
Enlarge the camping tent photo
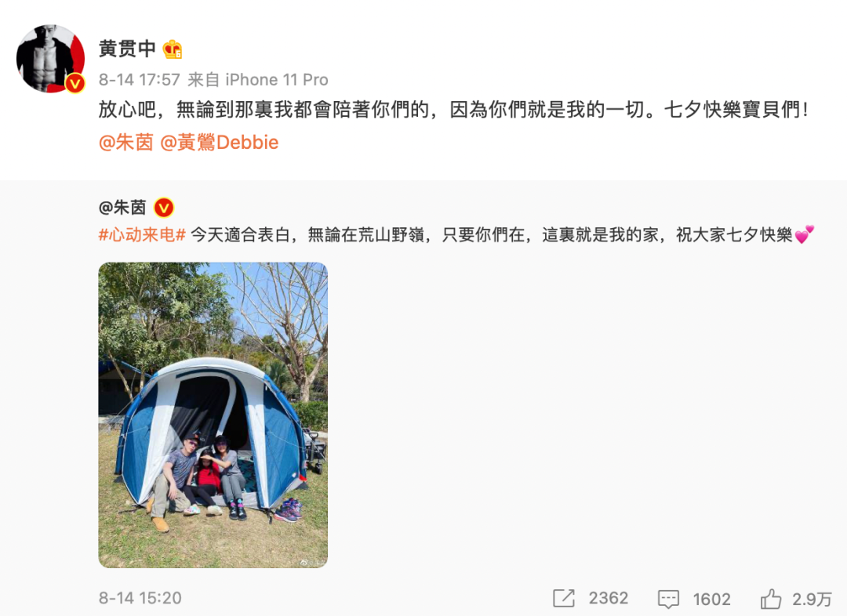(x=213, y=415)
